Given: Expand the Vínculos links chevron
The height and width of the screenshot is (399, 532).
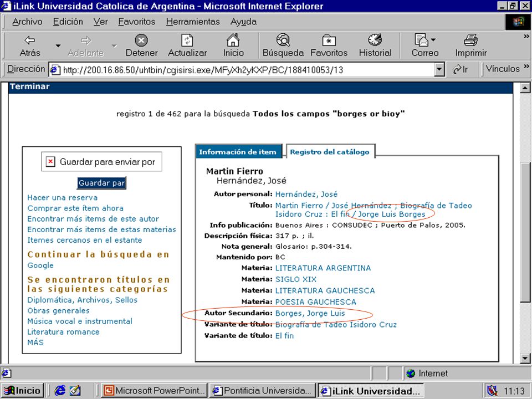Looking at the screenshot, I should click(526, 66).
